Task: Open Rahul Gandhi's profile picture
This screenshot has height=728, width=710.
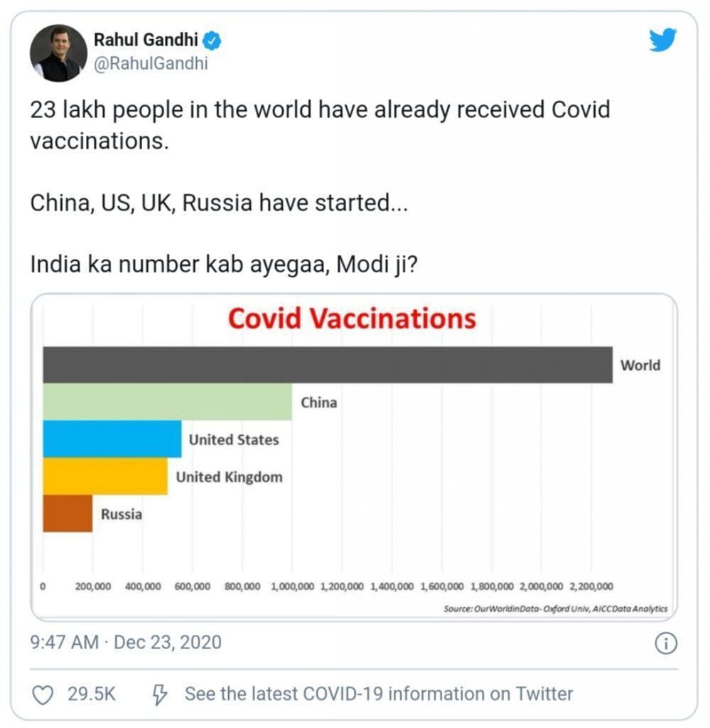Action: [58, 53]
